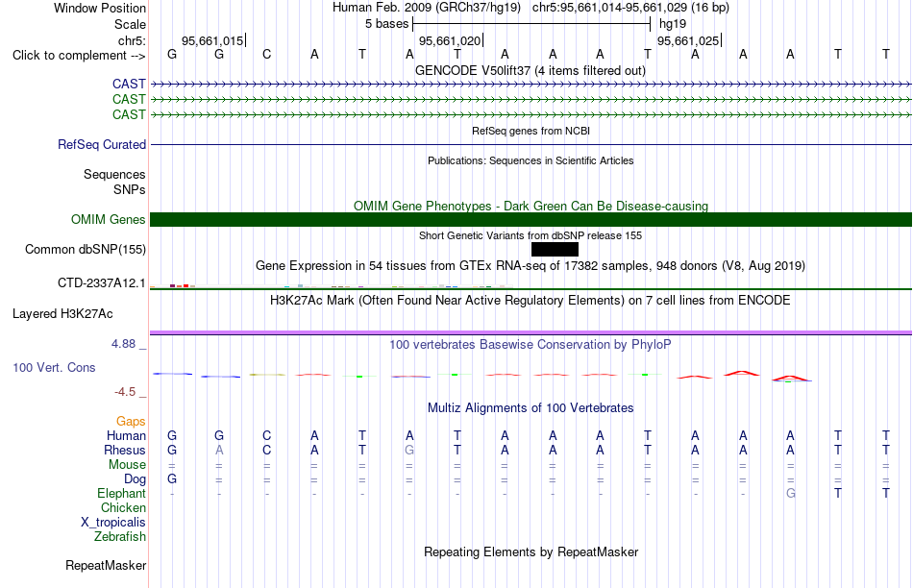This screenshot has height=588, width=913.
Task: Click the Elephant species label
Action: coord(122,493)
